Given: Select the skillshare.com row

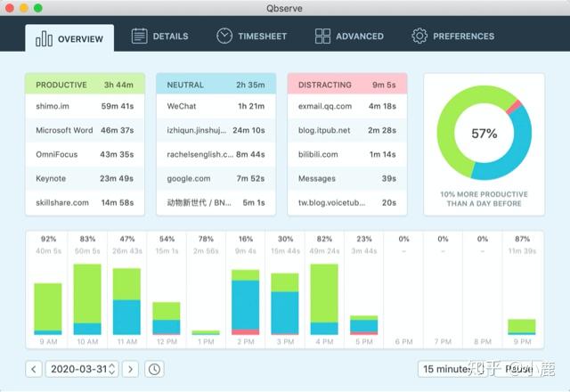Looking at the screenshot, I should [x=85, y=202].
